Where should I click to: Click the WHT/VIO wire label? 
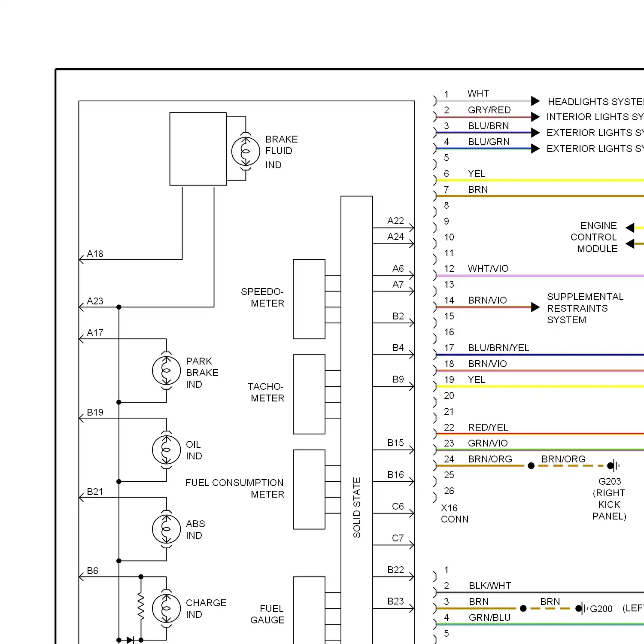click(488, 268)
